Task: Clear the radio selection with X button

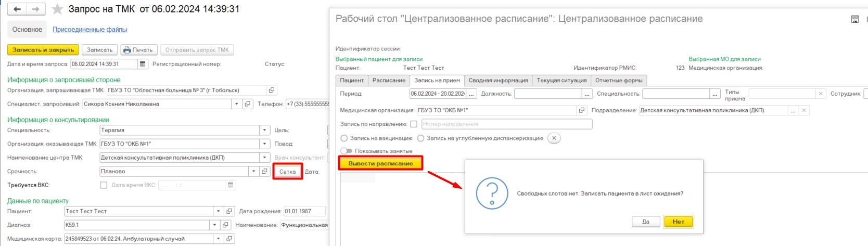Action: click(x=554, y=138)
